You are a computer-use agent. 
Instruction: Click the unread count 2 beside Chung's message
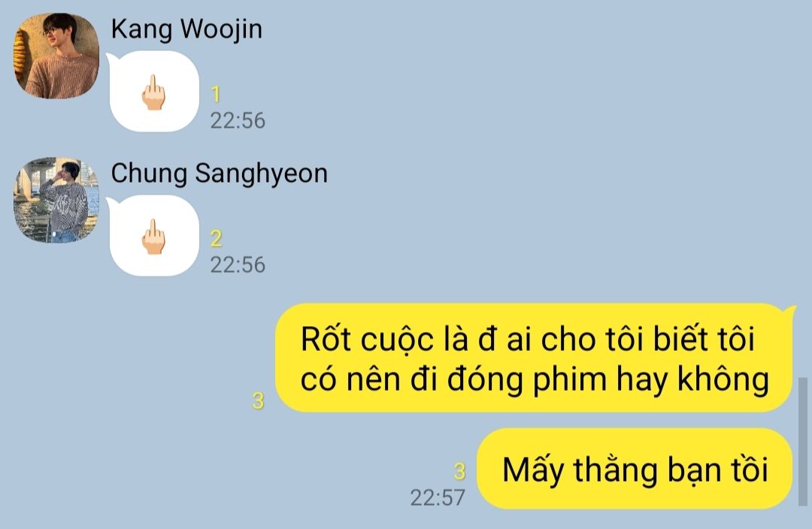[x=217, y=239]
